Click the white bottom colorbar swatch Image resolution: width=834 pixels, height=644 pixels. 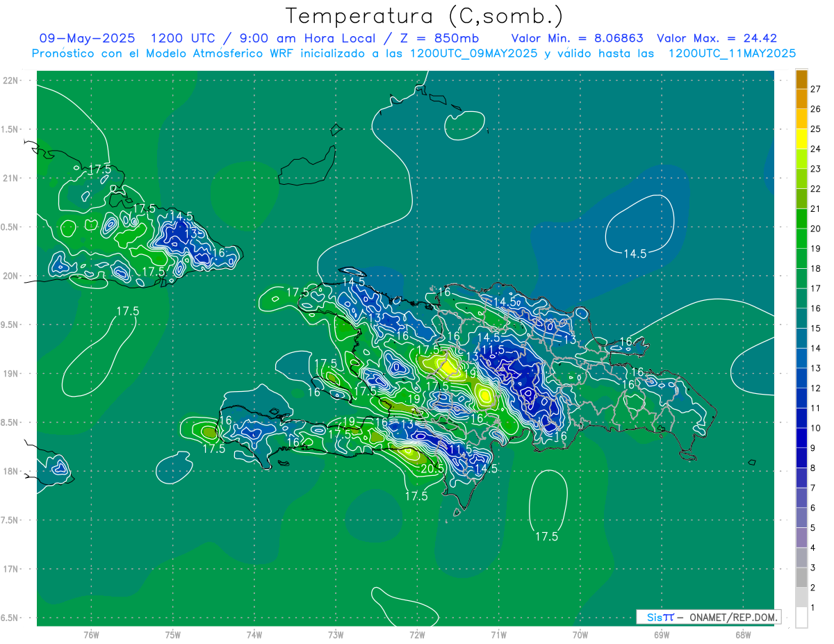[801, 617]
